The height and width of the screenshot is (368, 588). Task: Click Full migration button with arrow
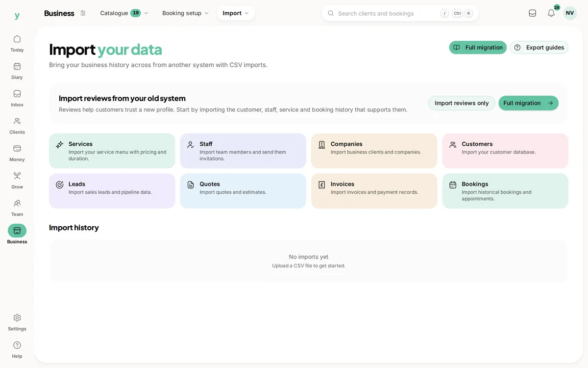(x=528, y=103)
